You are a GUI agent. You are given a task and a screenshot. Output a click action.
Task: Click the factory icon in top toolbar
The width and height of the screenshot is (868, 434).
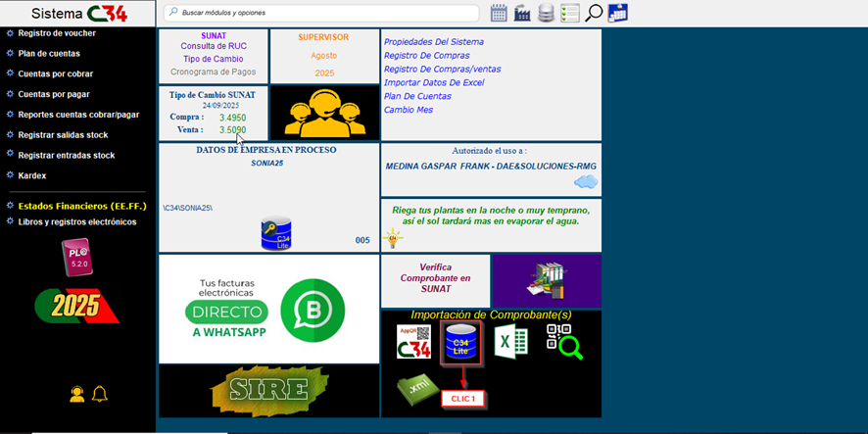click(x=522, y=13)
